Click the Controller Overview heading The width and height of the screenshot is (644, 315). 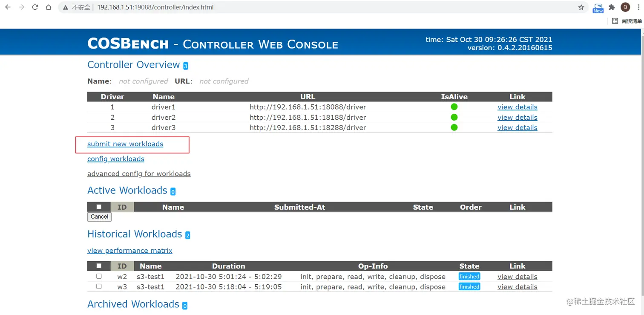[133, 65]
